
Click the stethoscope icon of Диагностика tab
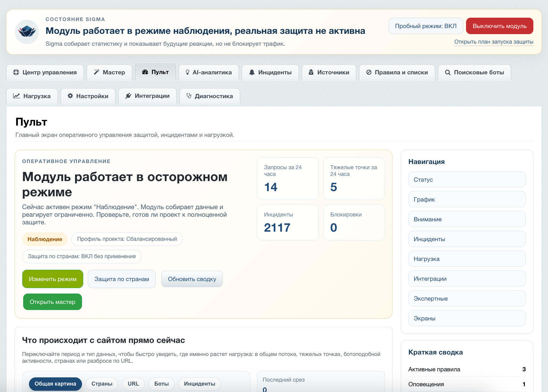189,96
